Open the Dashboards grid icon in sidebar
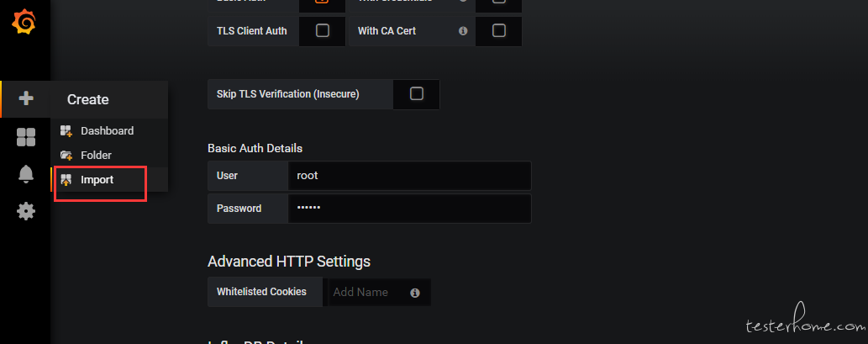The width and height of the screenshot is (868, 344). click(26, 137)
